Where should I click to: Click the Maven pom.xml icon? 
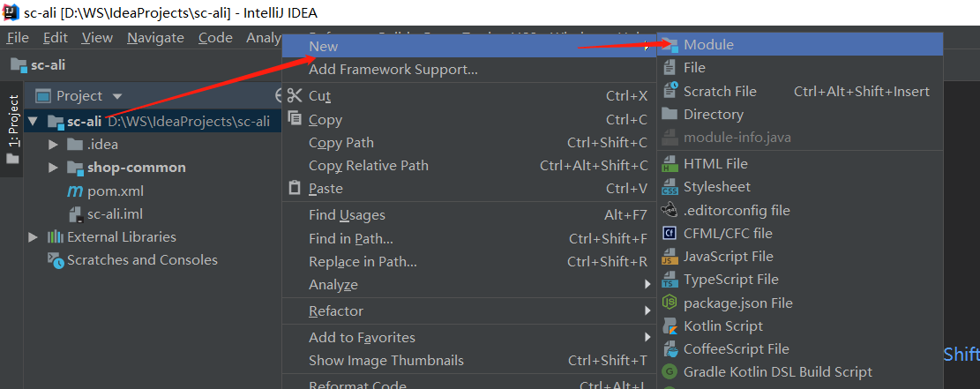click(x=76, y=191)
